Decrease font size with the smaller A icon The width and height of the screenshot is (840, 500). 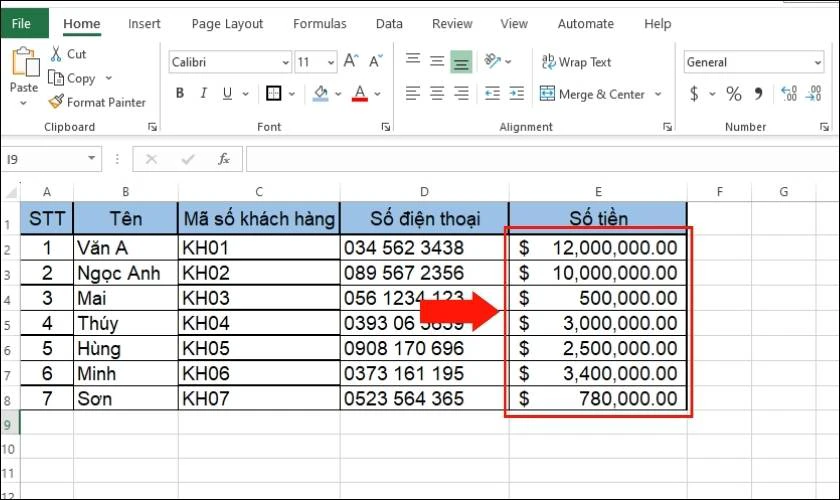tap(376, 61)
